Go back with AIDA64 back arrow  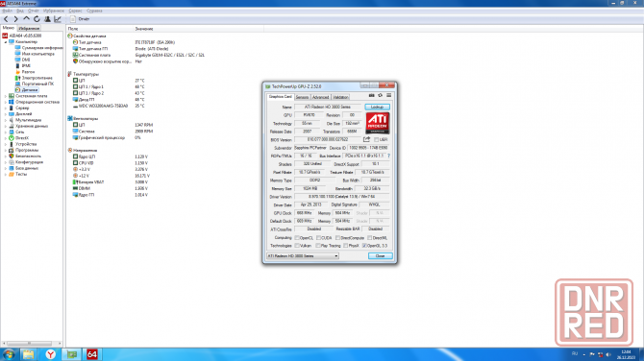coord(6,19)
